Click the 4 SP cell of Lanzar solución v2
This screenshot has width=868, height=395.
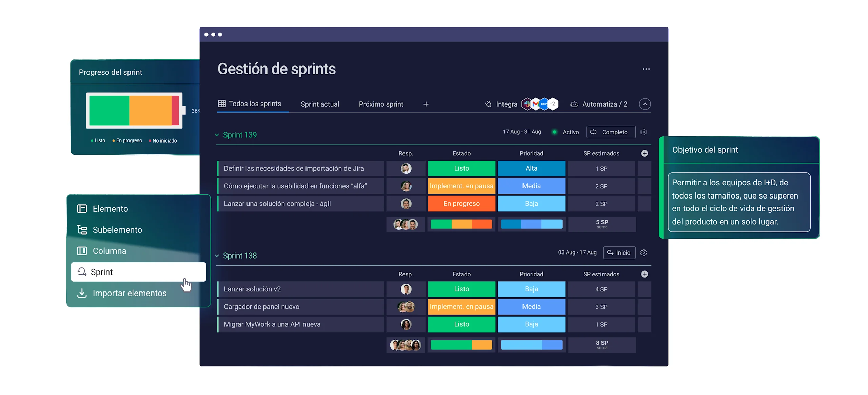[601, 289]
